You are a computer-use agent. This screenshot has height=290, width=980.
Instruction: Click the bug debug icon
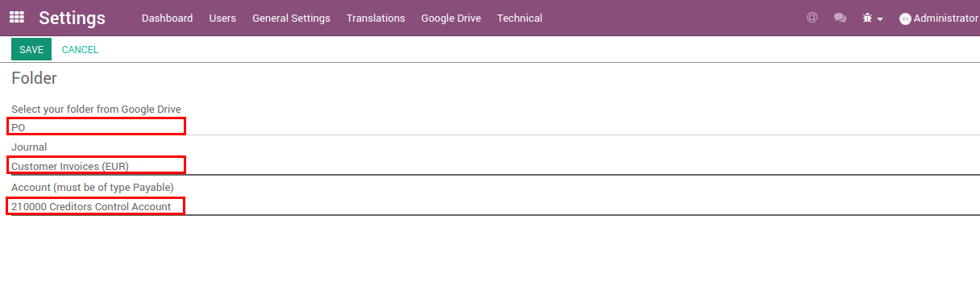[x=868, y=18]
